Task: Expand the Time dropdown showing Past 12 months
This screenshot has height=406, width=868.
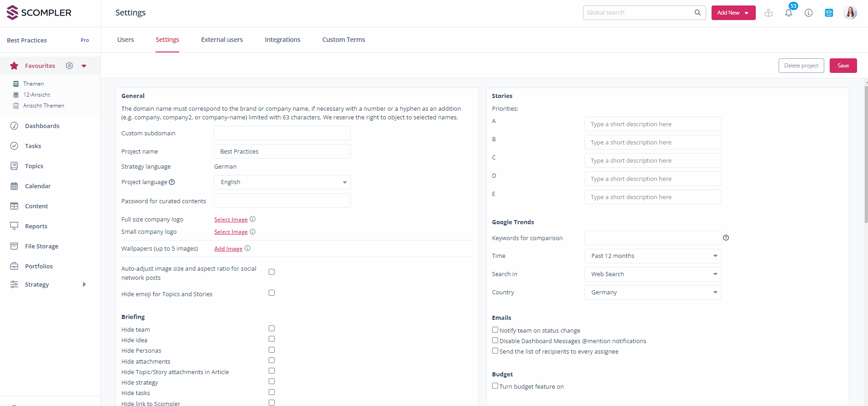Action: click(x=653, y=256)
